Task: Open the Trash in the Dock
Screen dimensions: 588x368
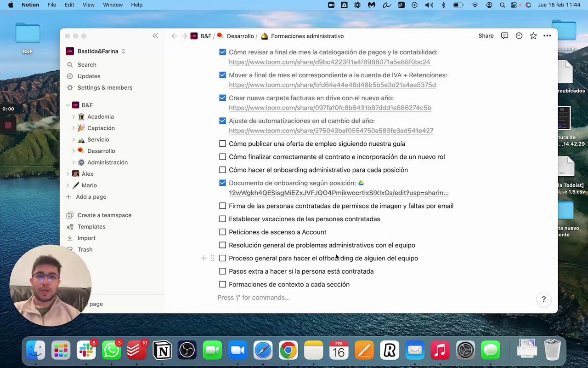Action: pyautogui.click(x=552, y=351)
